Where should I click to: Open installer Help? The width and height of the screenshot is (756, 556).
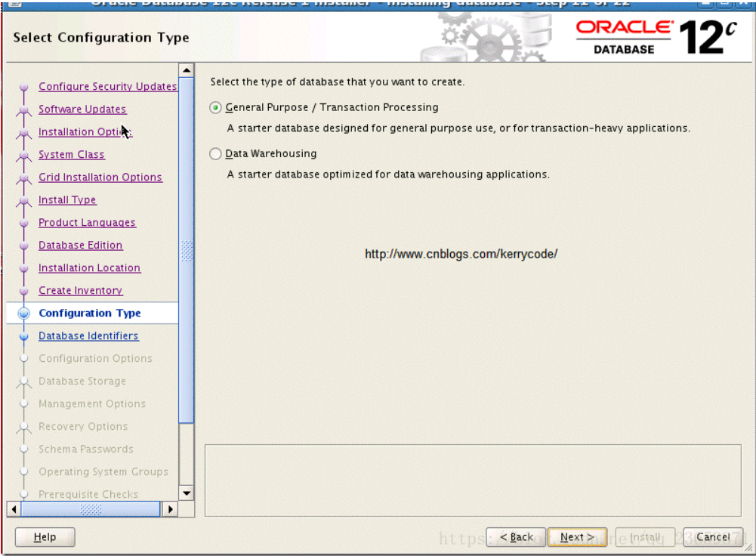pyautogui.click(x=45, y=536)
